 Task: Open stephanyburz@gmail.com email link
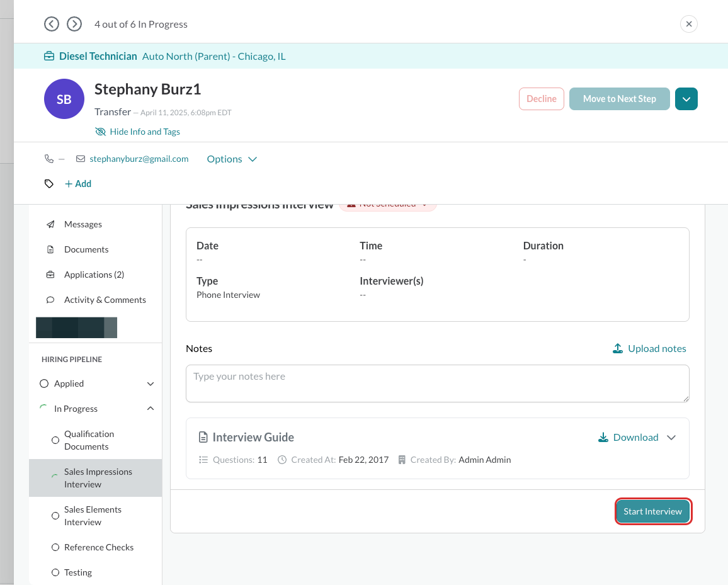(139, 159)
